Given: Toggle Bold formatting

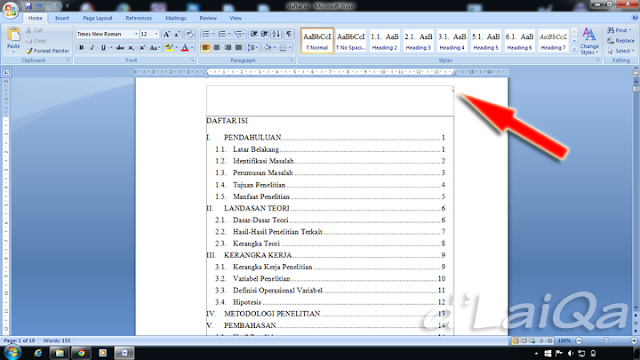Looking at the screenshot, I should (x=81, y=48).
